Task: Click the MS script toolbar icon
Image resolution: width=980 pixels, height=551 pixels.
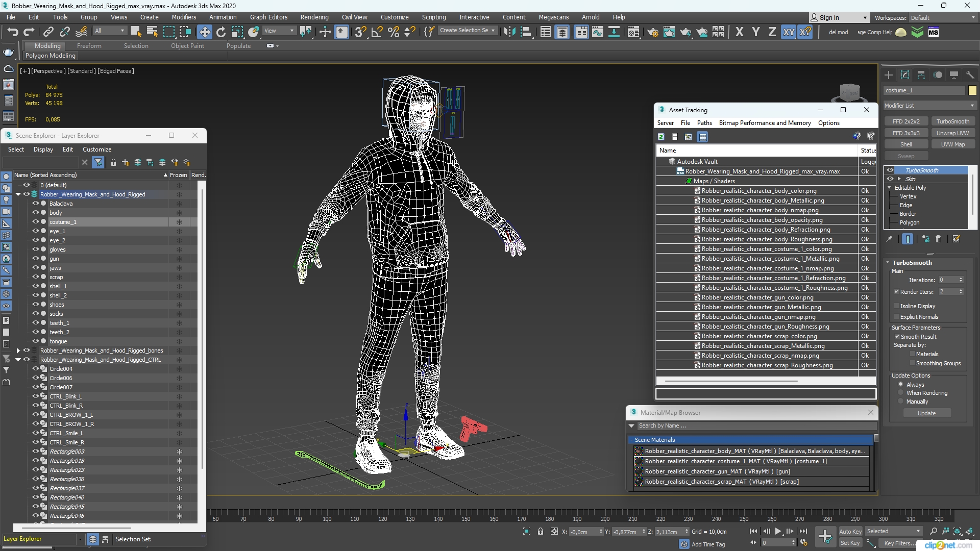Action: (x=934, y=32)
